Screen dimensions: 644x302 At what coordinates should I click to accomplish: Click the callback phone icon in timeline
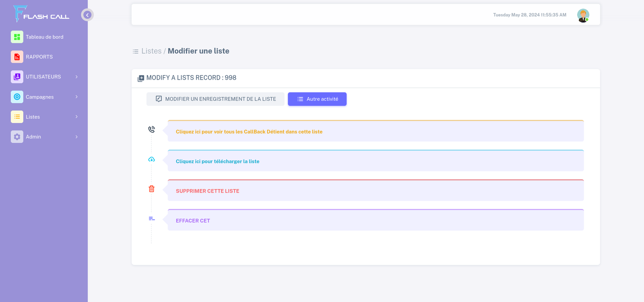(151, 129)
